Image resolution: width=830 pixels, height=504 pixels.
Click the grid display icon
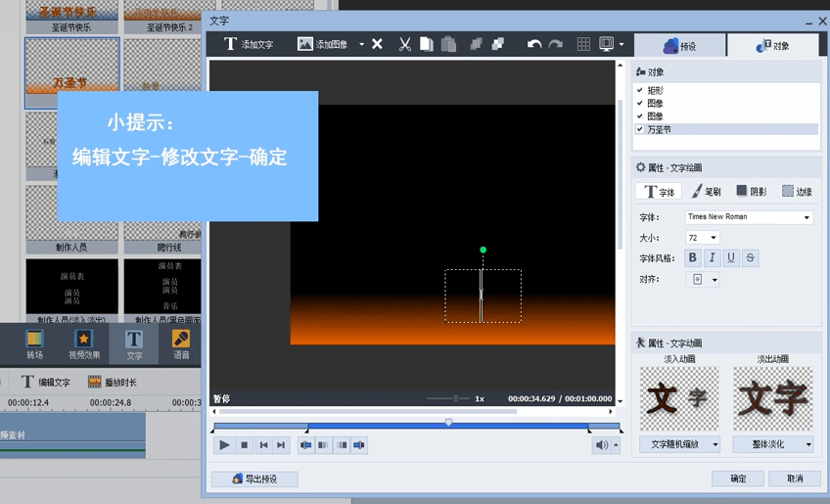click(583, 44)
